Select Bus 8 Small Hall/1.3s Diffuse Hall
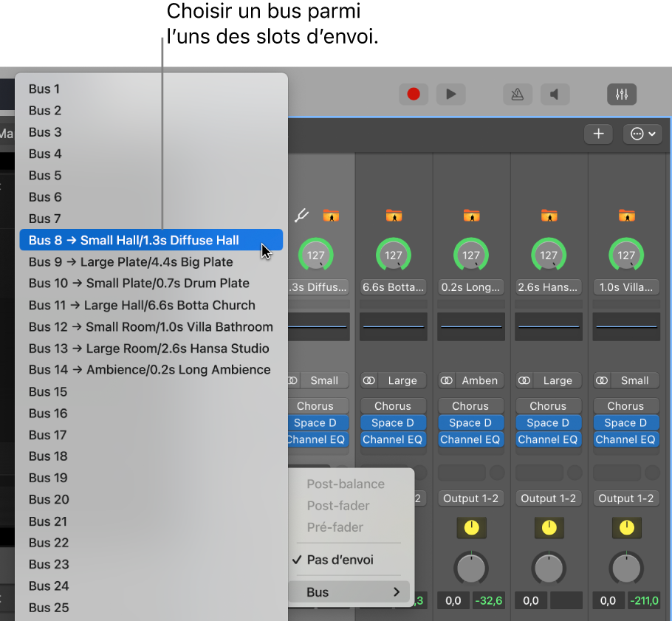This screenshot has width=672, height=621. tap(133, 240)
